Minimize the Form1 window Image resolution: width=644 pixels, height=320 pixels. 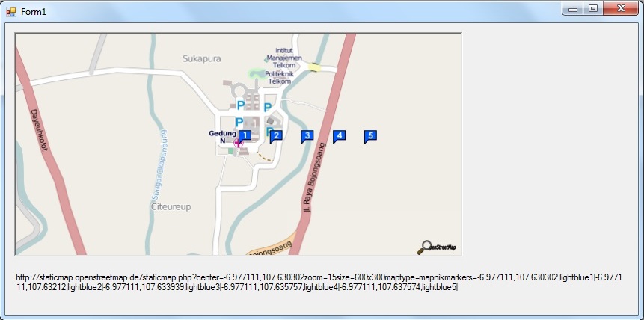pos(573,8)
